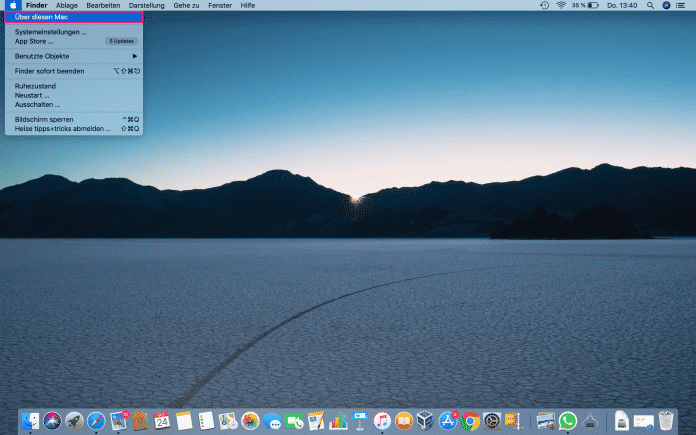Open VirtualBox from the Dock
Image resolution: width=696 pixels, height=435 pixels.
pos(426,421)
